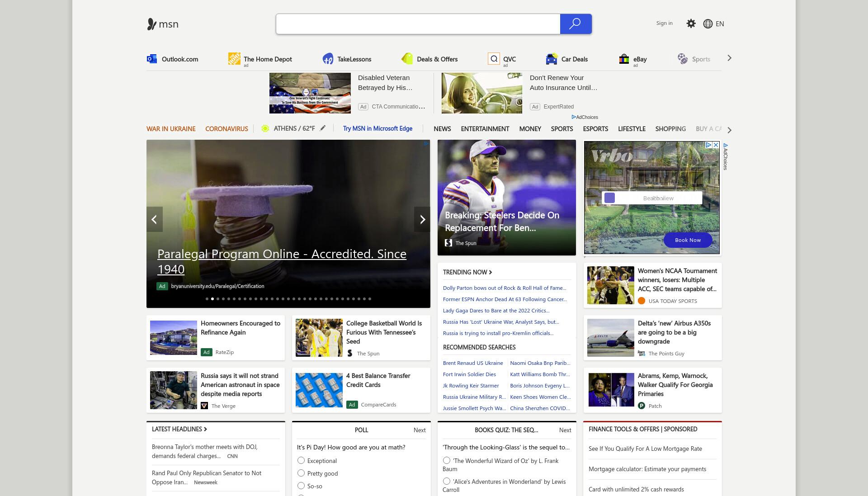Open EN language selector
Screen dimensions: 868x496
coord(720,24)
